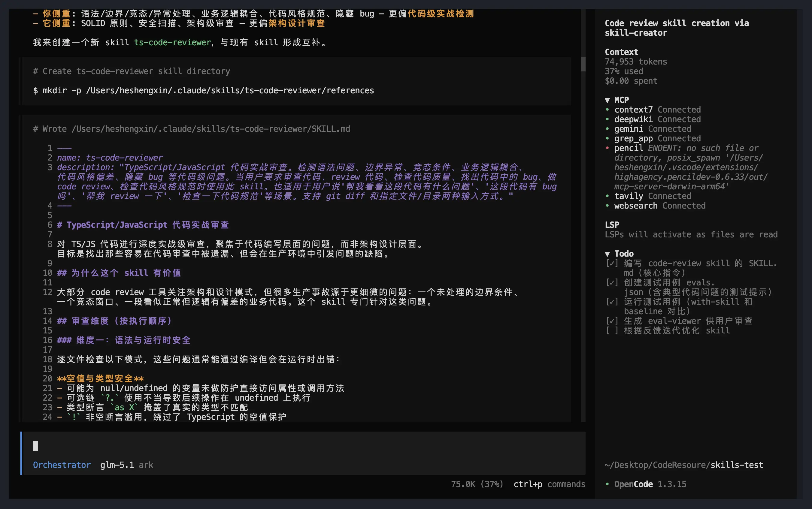
Task: Click the red error dot beside pencil
Action: coord(607,148)
